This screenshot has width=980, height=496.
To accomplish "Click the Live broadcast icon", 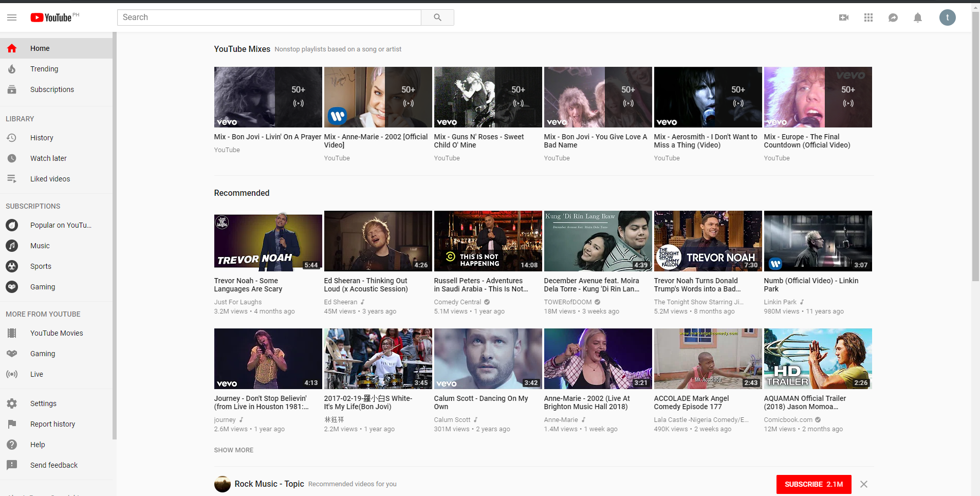I will coord(12,374).
